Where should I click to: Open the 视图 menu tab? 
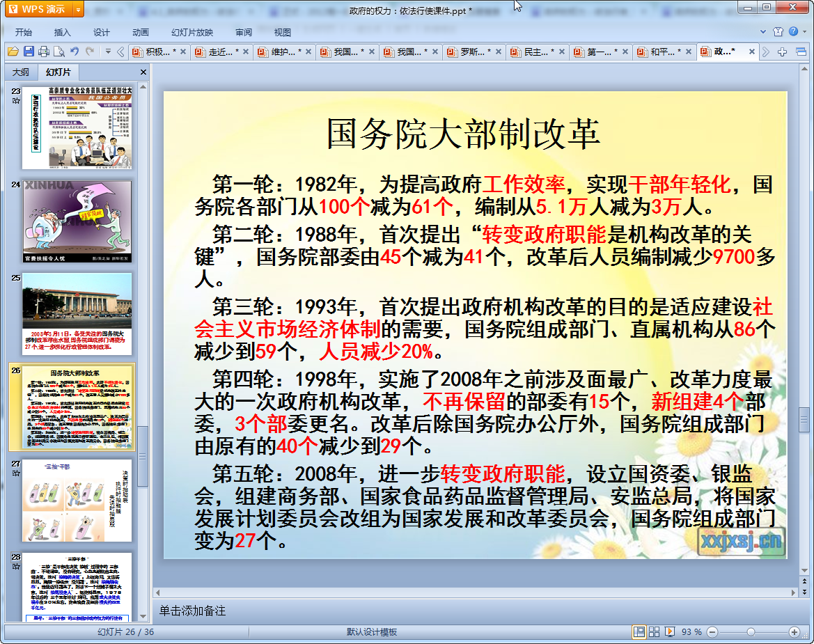[283, 32]
